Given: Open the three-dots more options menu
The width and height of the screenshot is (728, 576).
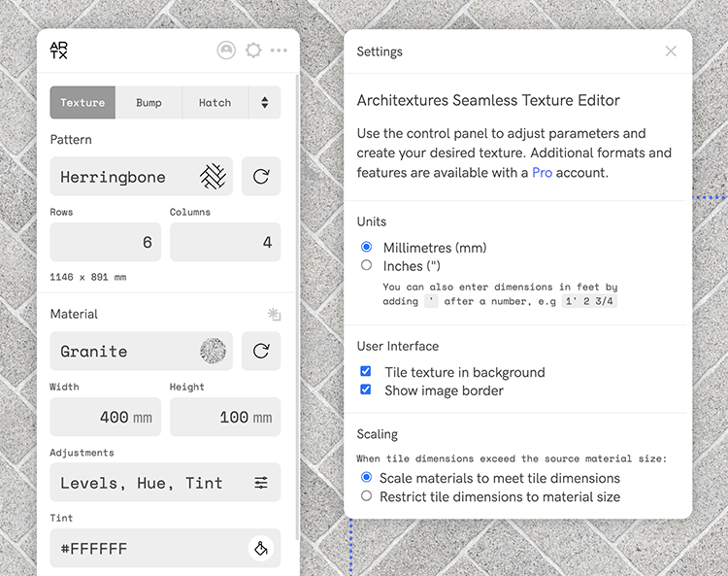Looking at the screenshot, I should (x=280, y=51).
